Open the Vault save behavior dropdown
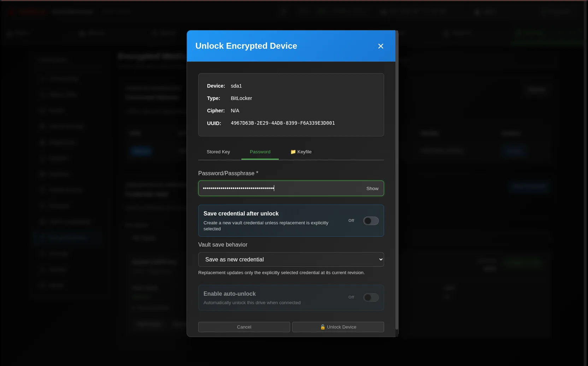 [x=291, y=259]
